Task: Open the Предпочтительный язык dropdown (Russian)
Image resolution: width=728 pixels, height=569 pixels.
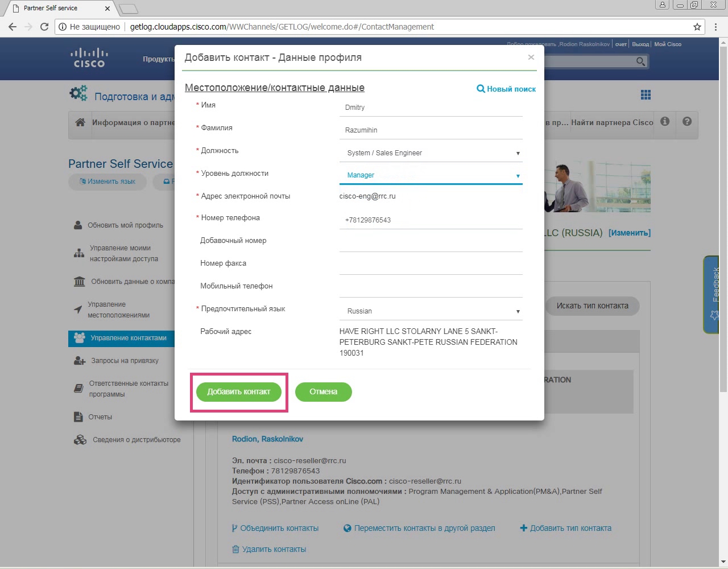Action: 431,311
